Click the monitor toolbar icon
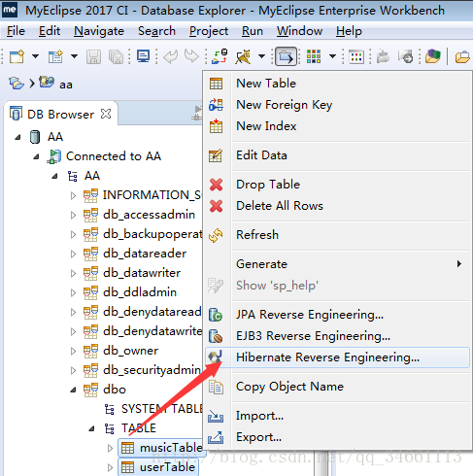This screenshot has height=476, width=473. (x=143, y=56)
